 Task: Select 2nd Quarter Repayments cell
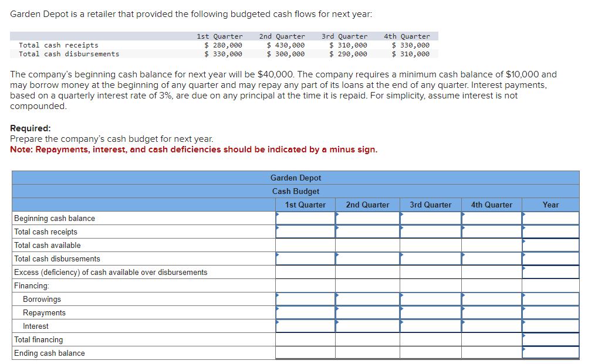click(367, 312)
